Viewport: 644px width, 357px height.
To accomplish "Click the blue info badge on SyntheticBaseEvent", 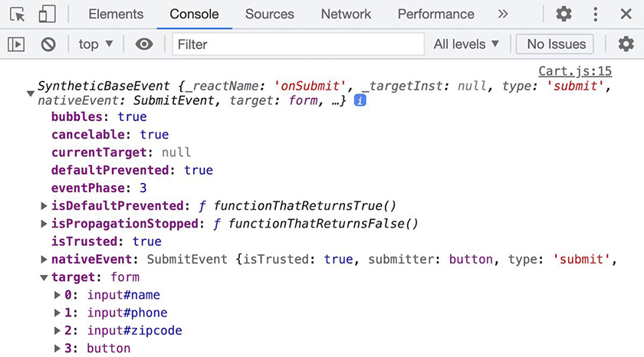I will (x=360, y=100).
